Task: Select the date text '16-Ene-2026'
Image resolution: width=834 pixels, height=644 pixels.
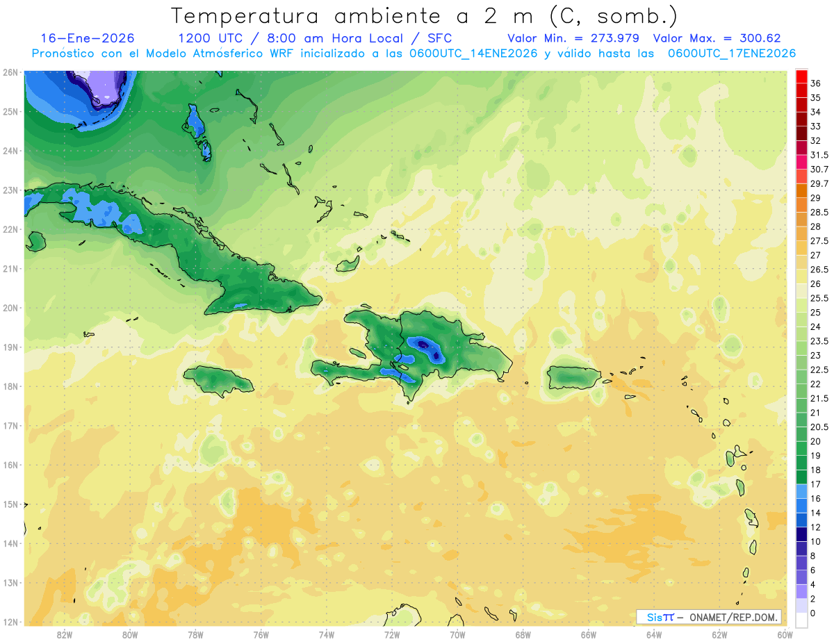Action: tap(88, 38)
